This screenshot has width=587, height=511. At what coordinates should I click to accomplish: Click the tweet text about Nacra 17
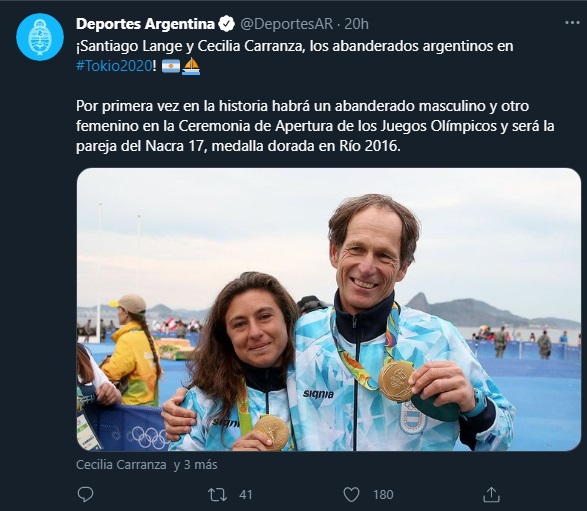[x=315, y=126]
